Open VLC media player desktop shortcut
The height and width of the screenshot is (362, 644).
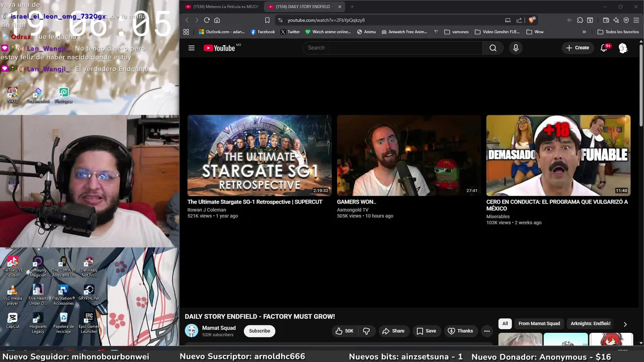pos(13,295)
